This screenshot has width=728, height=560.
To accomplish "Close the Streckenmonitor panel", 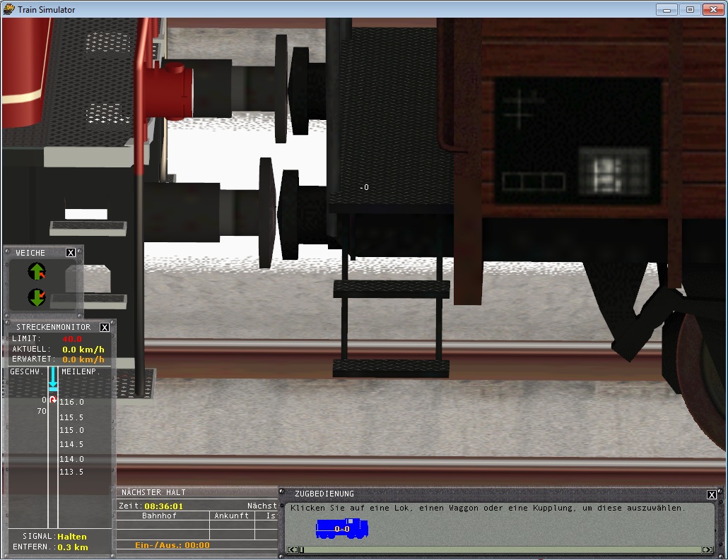I will [x=105, y=328].
